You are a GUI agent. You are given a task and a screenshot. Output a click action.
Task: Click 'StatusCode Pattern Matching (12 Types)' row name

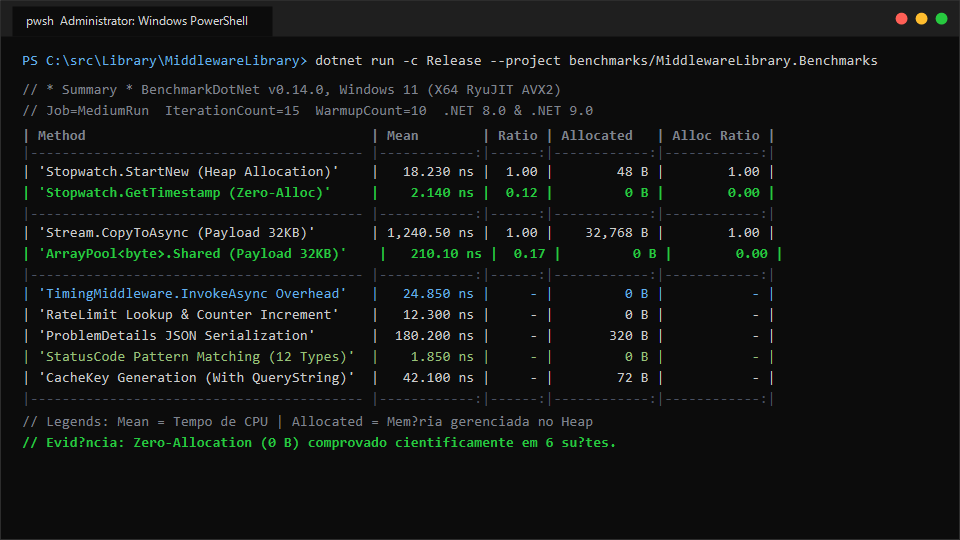point(196,356)
